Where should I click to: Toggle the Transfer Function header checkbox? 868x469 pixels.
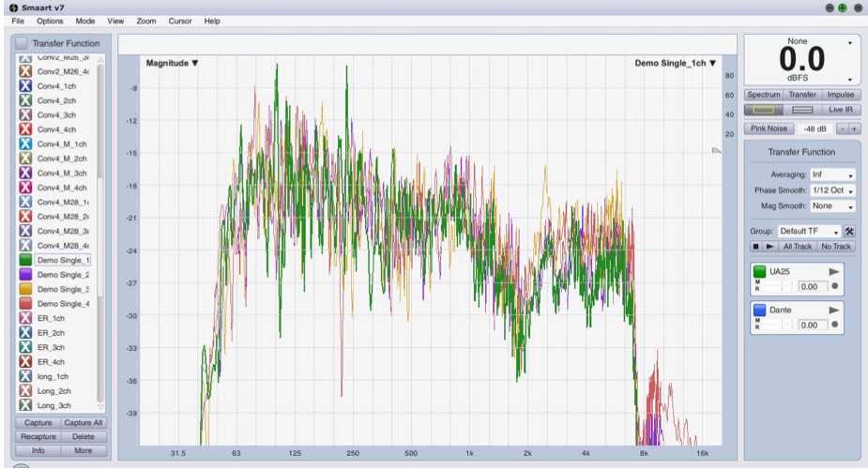point(21,43)
